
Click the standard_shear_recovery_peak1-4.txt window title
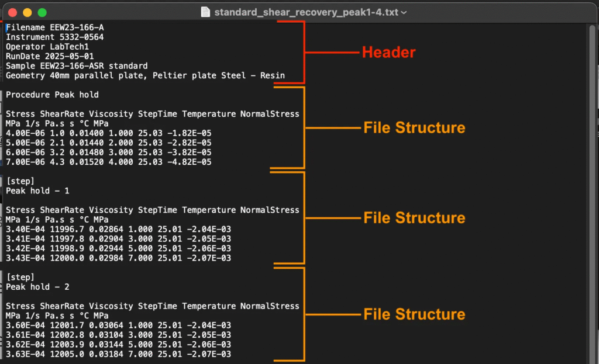[307, 12]
